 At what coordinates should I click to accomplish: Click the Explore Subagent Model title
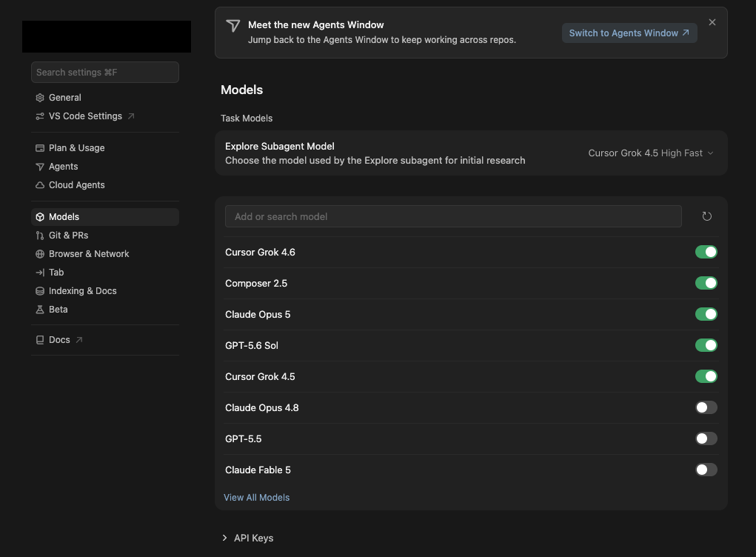click(280, 146)
